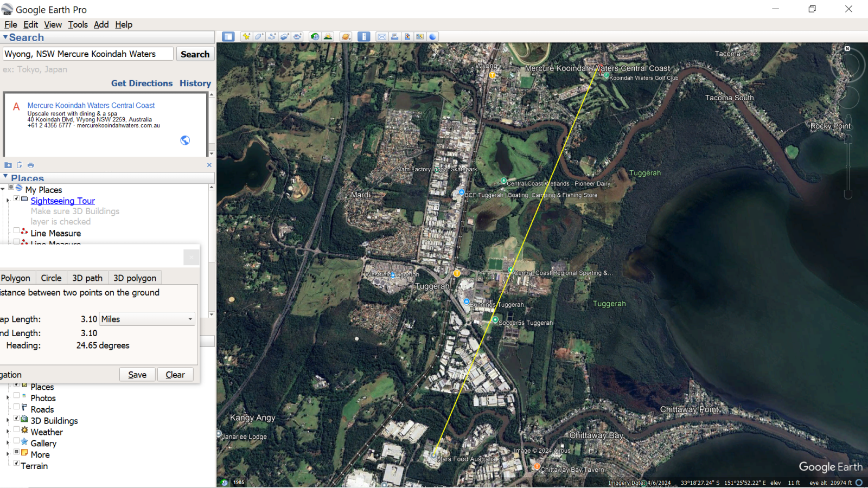This screenshot has width=868, height=488.
Task: Switch to the 3D path tab
Action: coord(87,278)
